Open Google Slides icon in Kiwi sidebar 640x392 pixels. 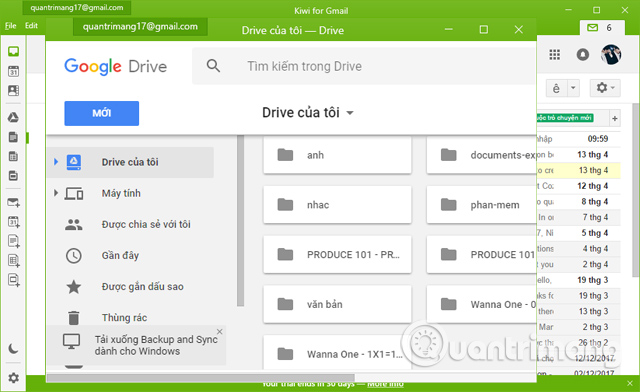point(13,176)
